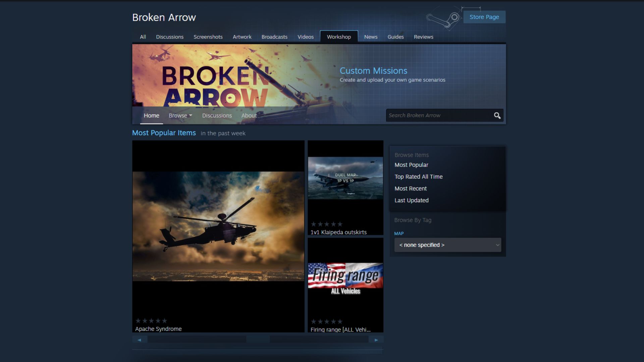644x362 pixels.
Task: Open the About workshop tab
Action: tap(249, 115)
